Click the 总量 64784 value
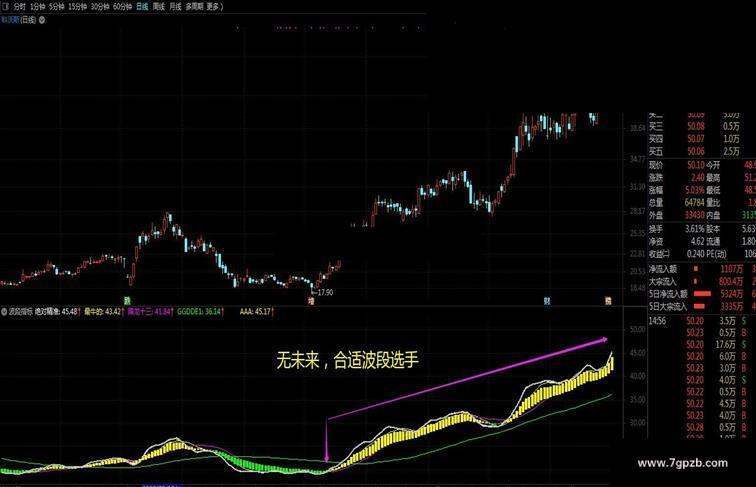Screen dimensions: 756x487 [x=694, y=203]
